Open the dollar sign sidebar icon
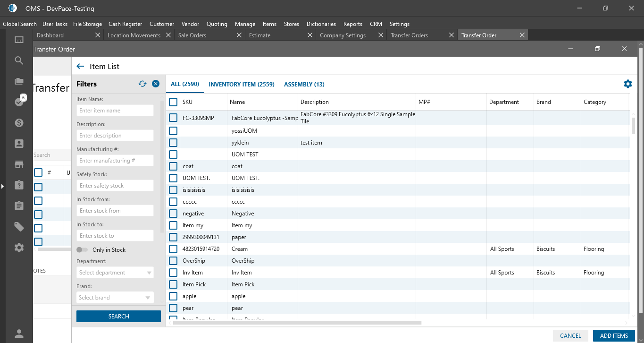Screen dimensions: 644x343 pyautogui.click(x=19, y=123)
